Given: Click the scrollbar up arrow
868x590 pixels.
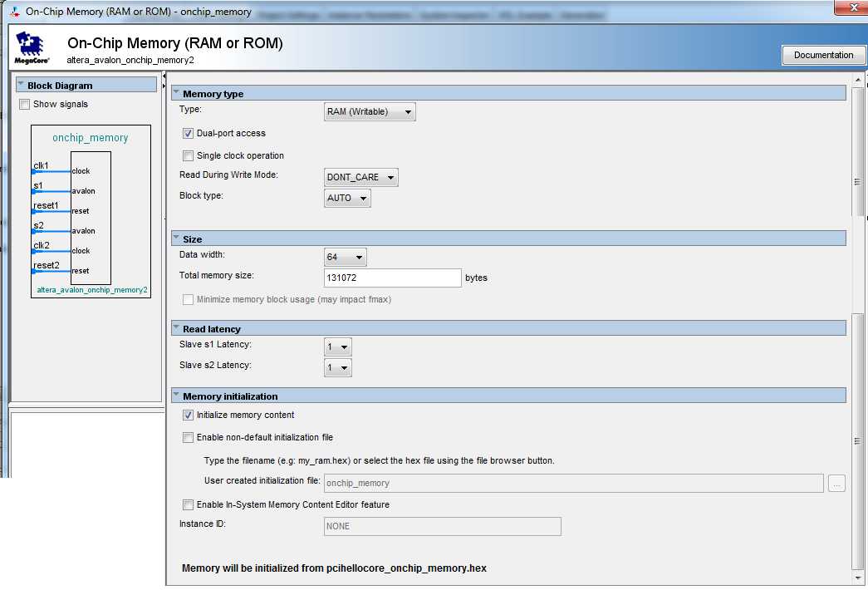Looking at the screenshot, I should [x=858, y=80].
